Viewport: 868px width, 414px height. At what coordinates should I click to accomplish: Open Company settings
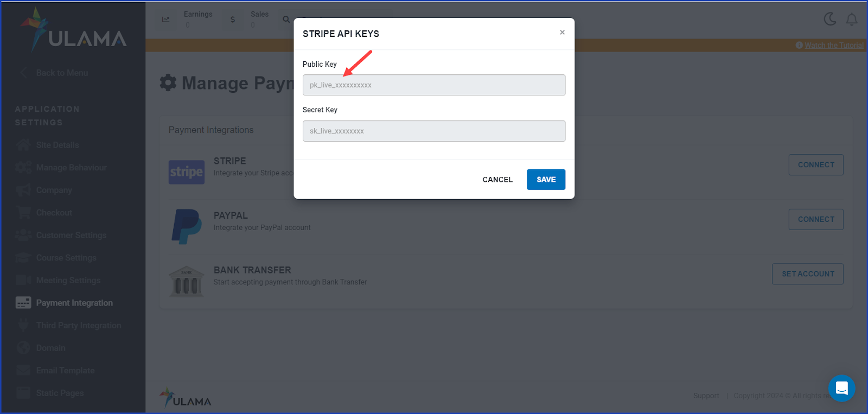coord(54,190)
